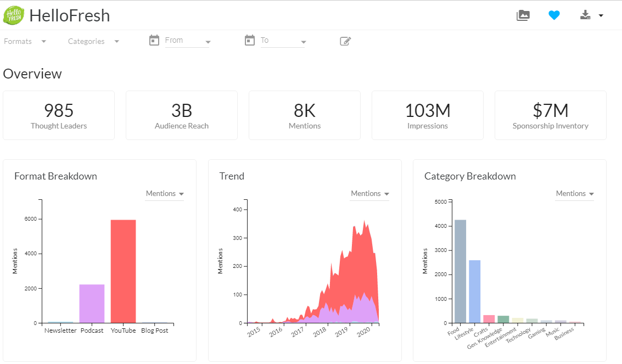Click the Podcast axis label
This screenshot has height=364, width=622.
[92, 331]
